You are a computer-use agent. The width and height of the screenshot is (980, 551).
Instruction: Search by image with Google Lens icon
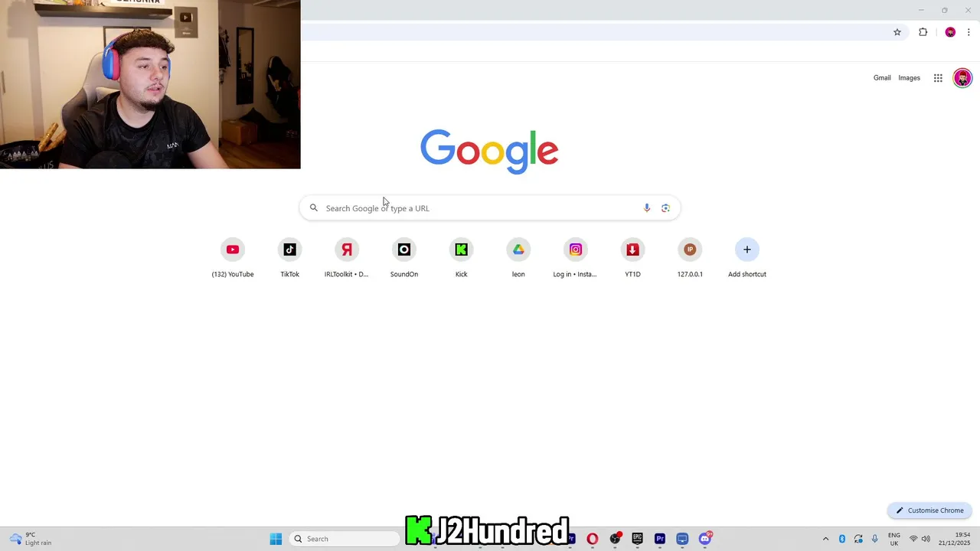coord(665,208)
